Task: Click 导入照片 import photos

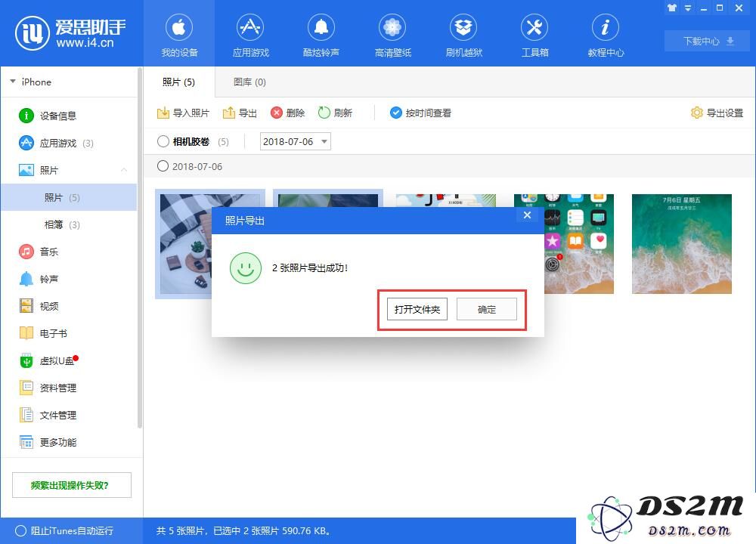Action: (x=183, y=113)
